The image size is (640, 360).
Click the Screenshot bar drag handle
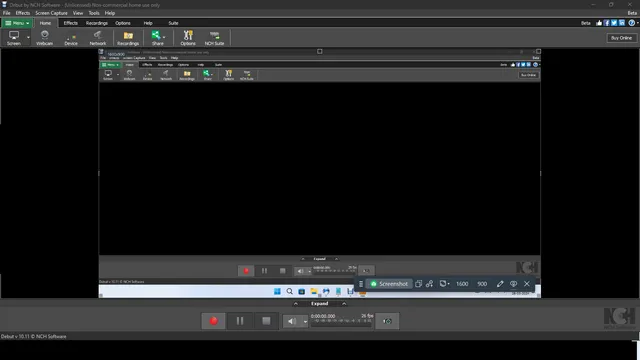pos(361,284)
